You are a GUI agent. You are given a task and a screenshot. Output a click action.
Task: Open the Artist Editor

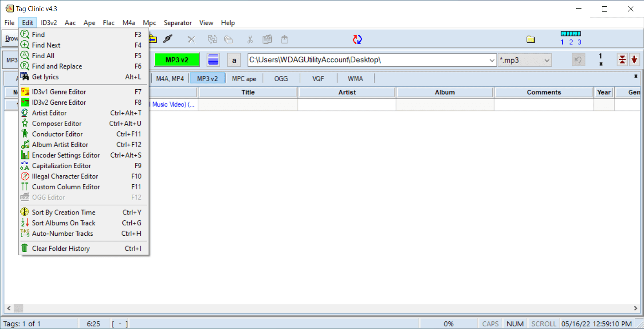point(83,113)
